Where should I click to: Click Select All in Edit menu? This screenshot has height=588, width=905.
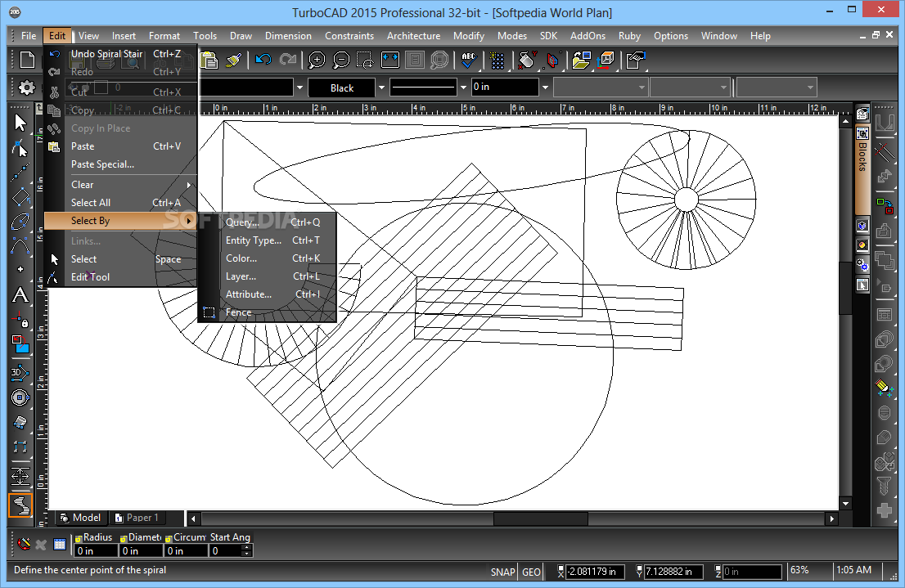coord(91,203)
